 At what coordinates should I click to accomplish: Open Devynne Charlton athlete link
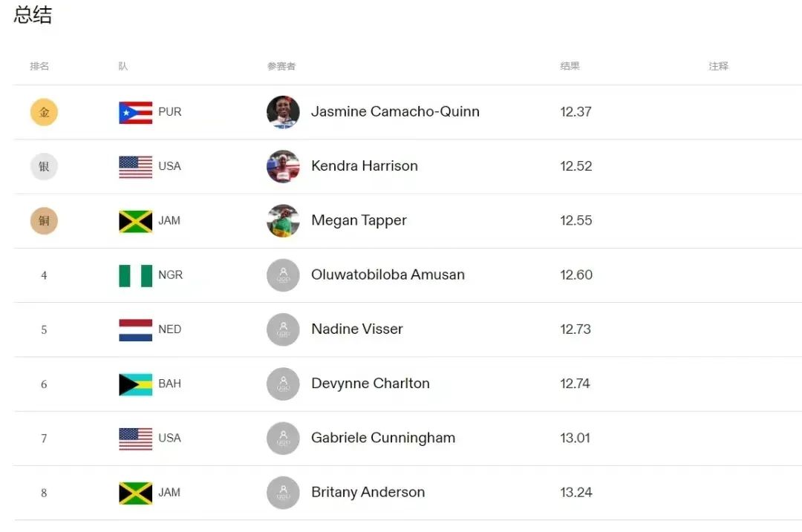tap(370, 384)
